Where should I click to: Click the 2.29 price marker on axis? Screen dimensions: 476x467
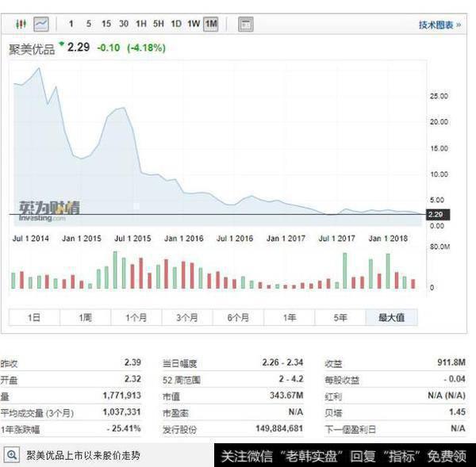[438, 215]
